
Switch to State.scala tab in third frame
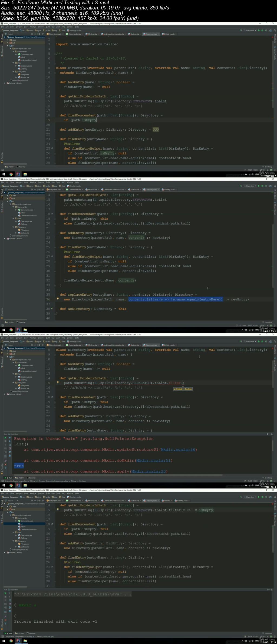(134, 345)
